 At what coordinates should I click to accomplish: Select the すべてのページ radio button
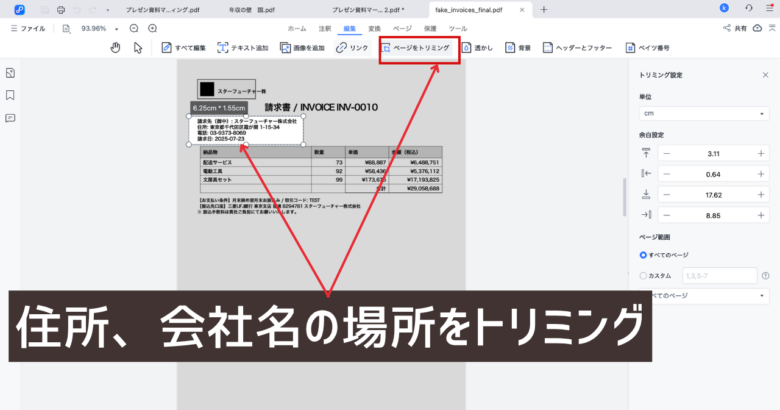643,255
